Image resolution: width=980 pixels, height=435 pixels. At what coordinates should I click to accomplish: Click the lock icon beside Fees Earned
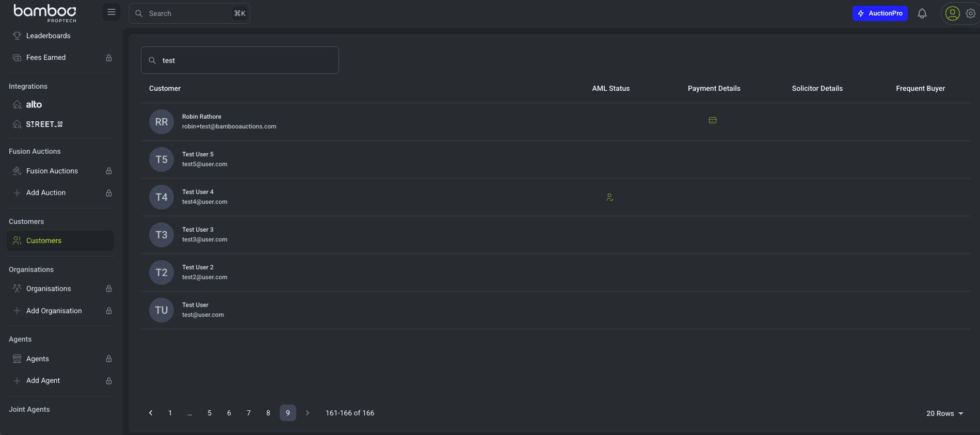[109, 58]
